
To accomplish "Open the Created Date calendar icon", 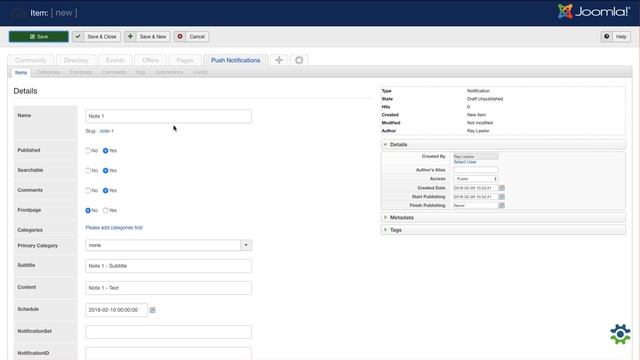I will tap(502, 188).
